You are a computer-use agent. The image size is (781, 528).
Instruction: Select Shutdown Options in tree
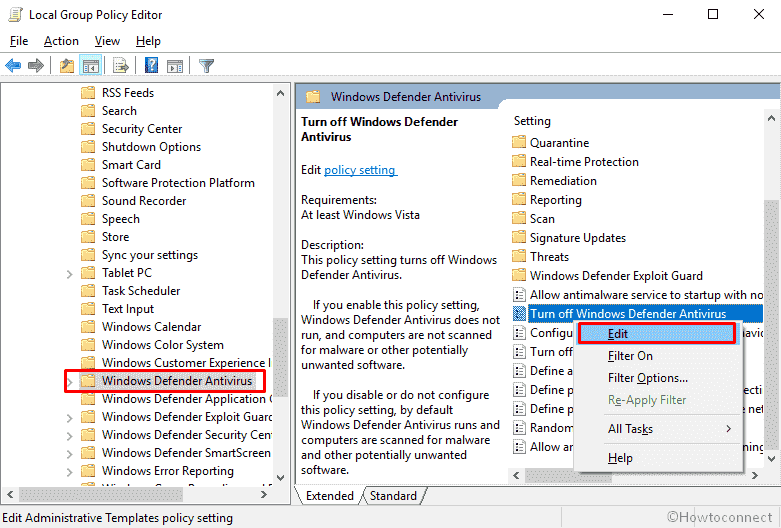pyautogui.click(x=151, y=146)
